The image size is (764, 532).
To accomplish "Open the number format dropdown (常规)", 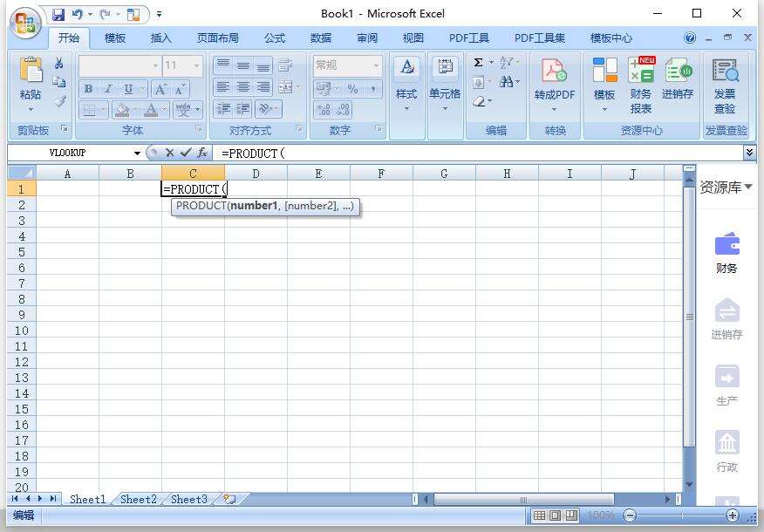I will click(376, 65).
